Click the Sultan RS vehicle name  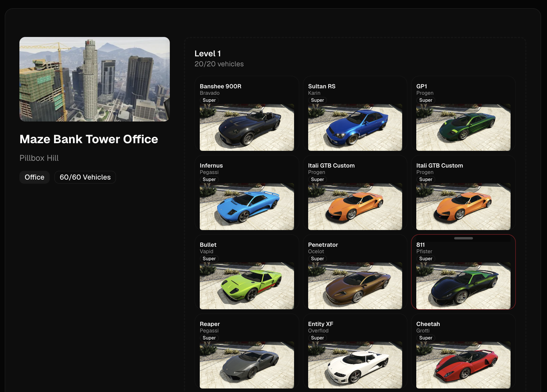pos(322,86)
